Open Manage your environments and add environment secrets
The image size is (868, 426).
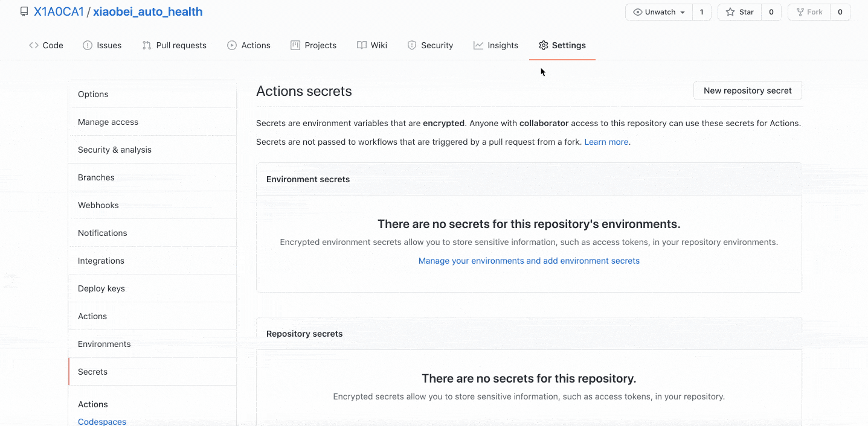click(529, 261)
